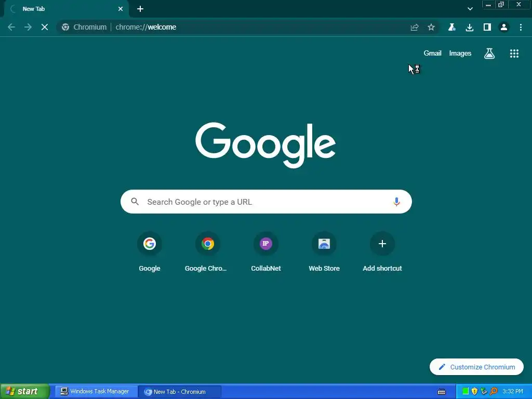Open the security shield tray icon
This screenshot has height=399, width=532.
coord(474,391)
